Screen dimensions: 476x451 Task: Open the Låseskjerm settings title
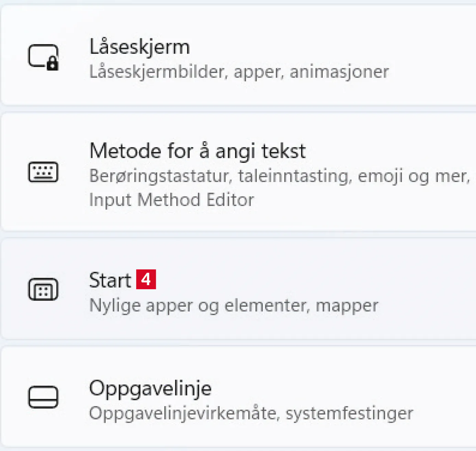pyautogui.click(x=139, y=47)
